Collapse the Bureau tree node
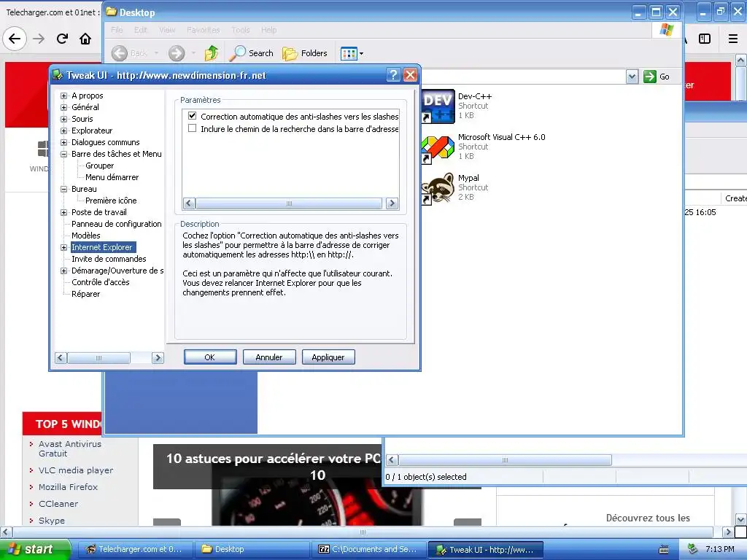Image resolution: width=747 pixels, height=560 pixels. click(64, 189)
